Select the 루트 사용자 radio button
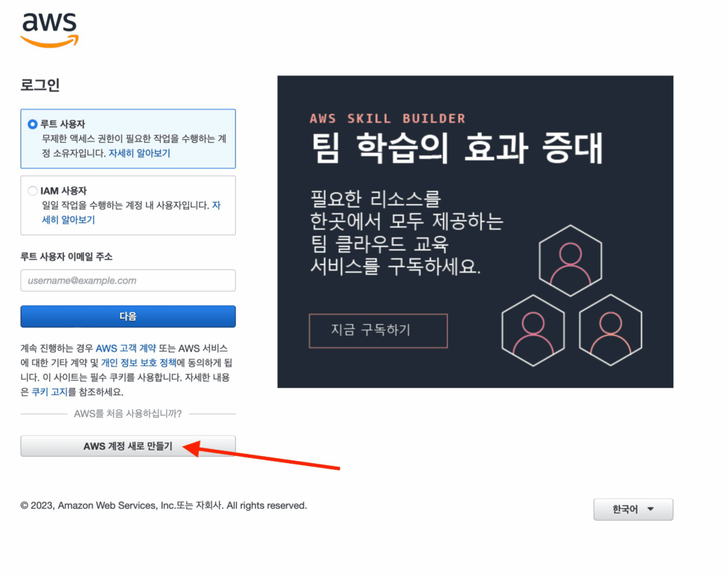The width and height of the screenshot is (728, 574). [x=33, y=124]
